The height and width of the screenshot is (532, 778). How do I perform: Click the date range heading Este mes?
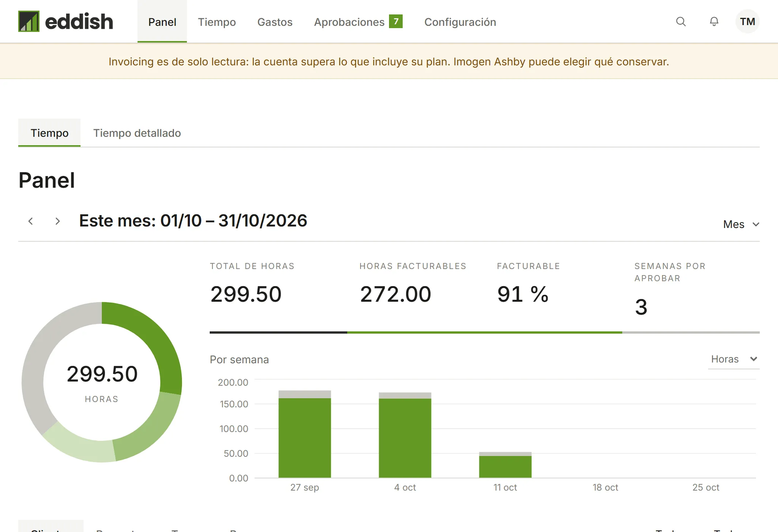(193, 220)
